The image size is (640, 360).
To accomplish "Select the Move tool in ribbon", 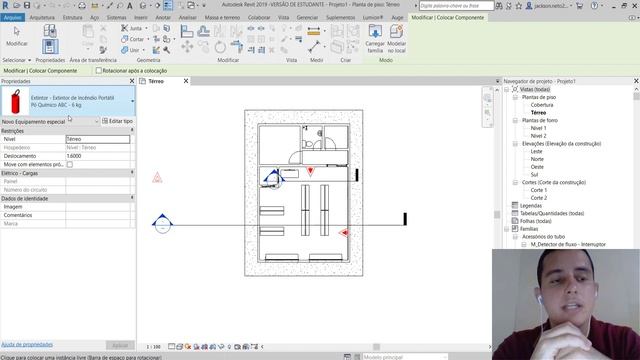I will (187, 47).
